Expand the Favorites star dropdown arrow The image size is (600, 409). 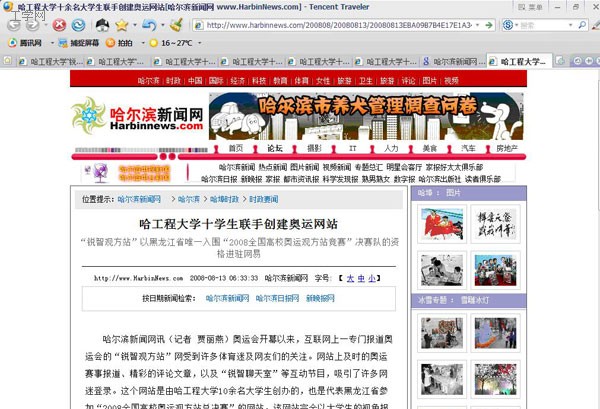point(133,24)
